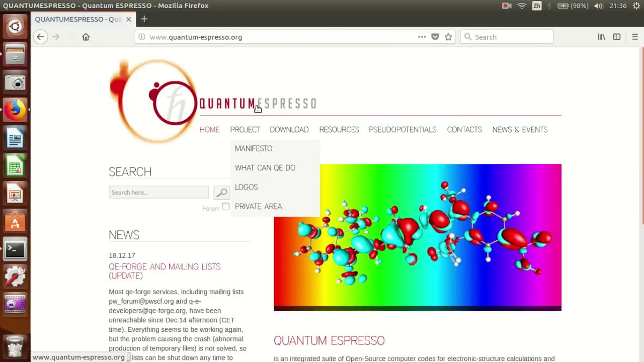Open the Zh input method indicator
644x362 pixels.
pos(537,6)
